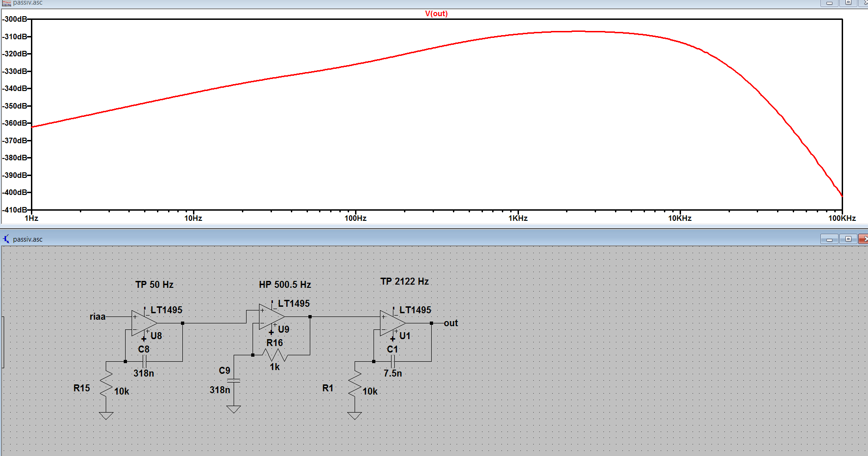Click the LT1495 model name of U9
Viewport: 868px width, 456px height.
[x=294, y=304]
